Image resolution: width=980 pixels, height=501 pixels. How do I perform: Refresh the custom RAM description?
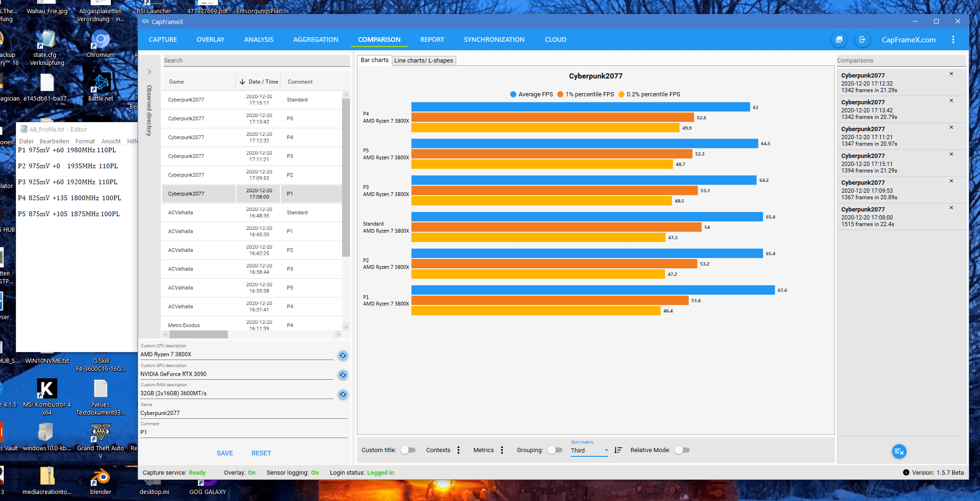point(343,395)
